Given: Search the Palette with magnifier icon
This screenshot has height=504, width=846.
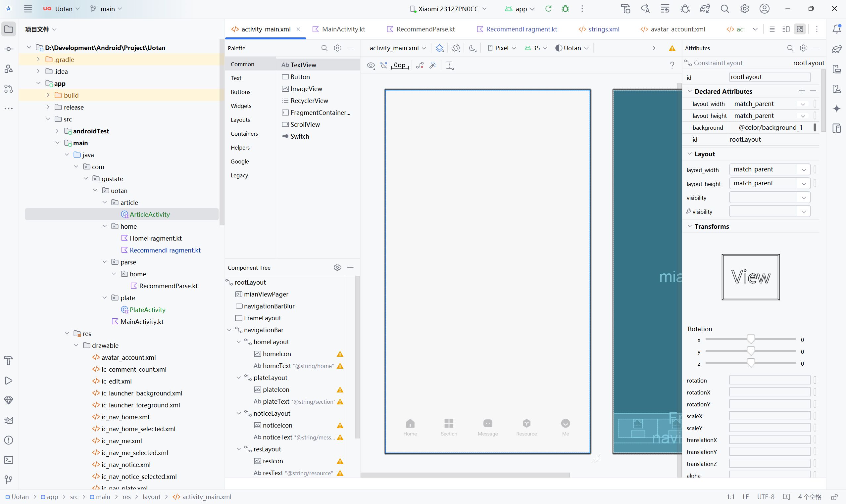Looking at the screenshot, I should pos(324,48).
